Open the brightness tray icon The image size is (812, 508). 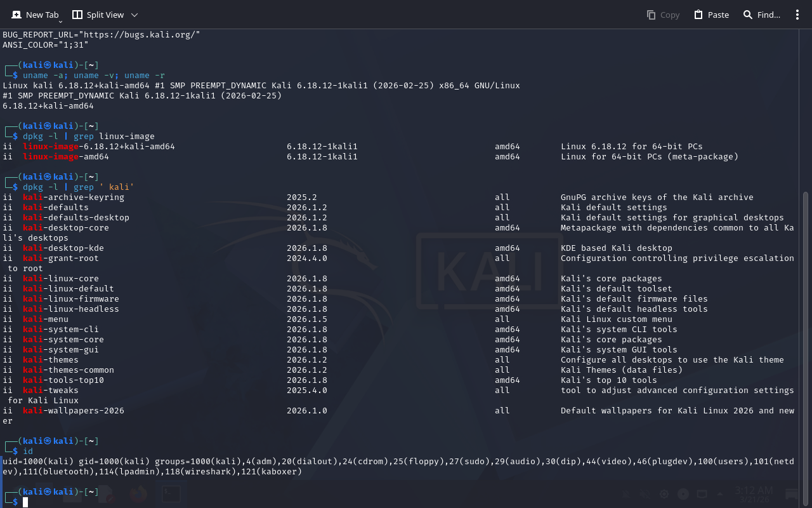tap(664, 494)
